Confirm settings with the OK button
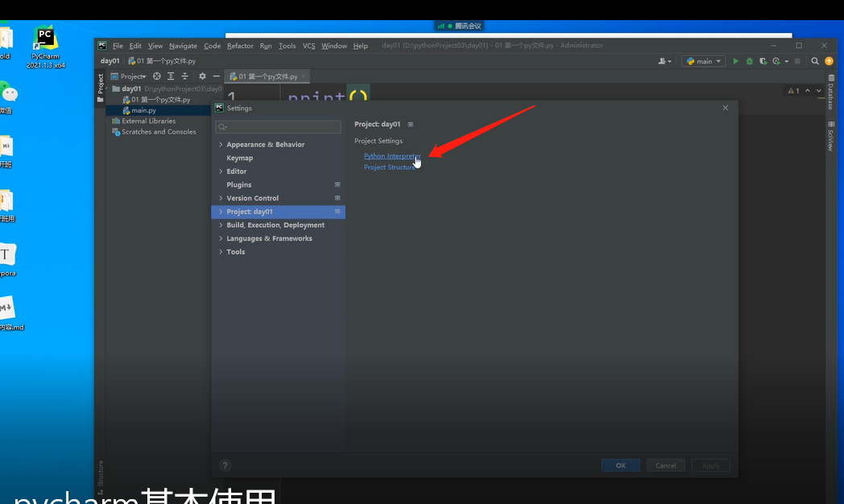 (621, 465)
